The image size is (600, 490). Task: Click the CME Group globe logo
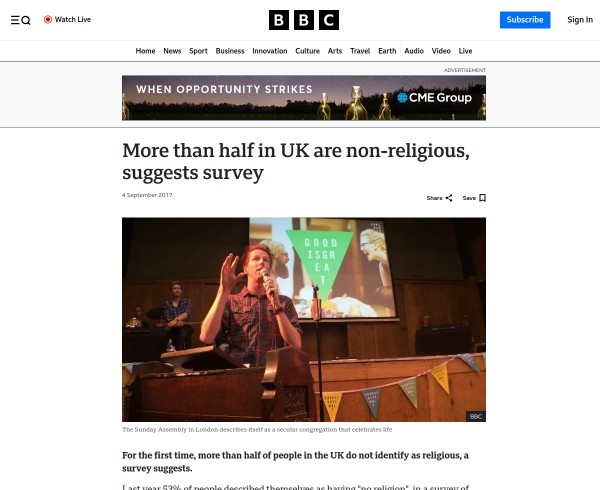(x=402, y=98)
